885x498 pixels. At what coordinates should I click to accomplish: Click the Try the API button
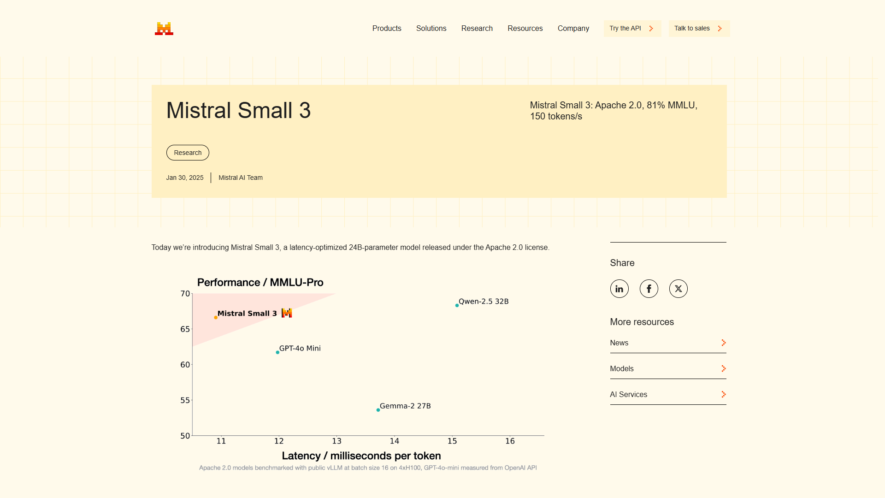pyautogui.click(x=632, y=28)
